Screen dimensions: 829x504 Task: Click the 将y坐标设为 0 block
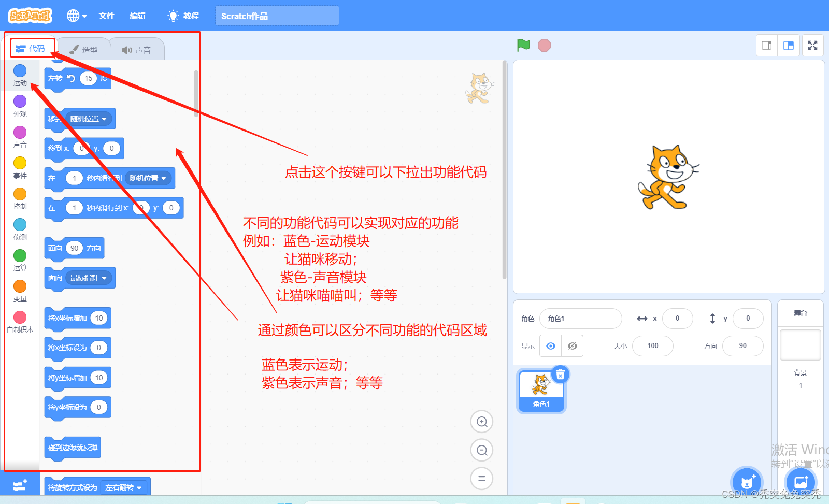click(78, 407)
